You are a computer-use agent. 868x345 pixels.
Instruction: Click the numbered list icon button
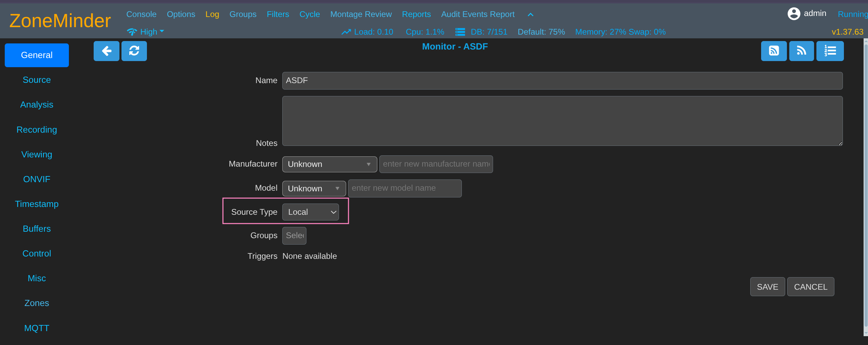[x=830, y=51]
